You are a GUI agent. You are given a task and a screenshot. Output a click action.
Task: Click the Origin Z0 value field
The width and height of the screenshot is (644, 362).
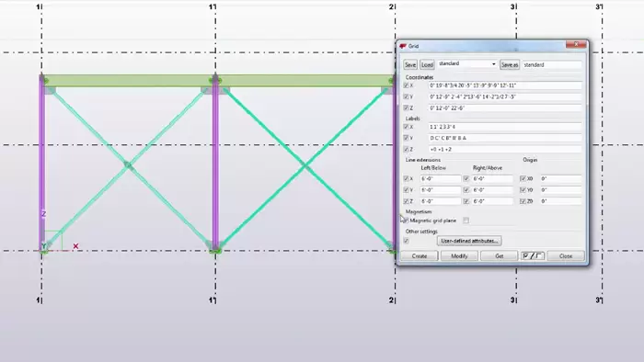pos(560,201)
